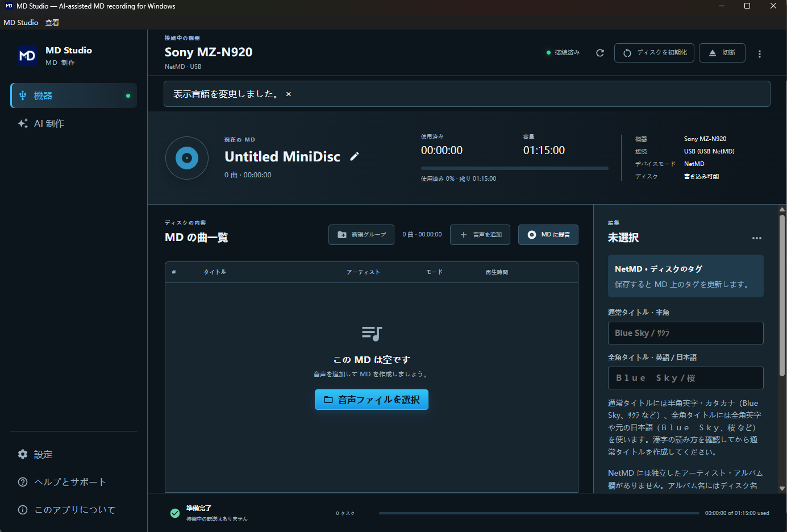Click the green 準備完了 check icon

(175, 513)
